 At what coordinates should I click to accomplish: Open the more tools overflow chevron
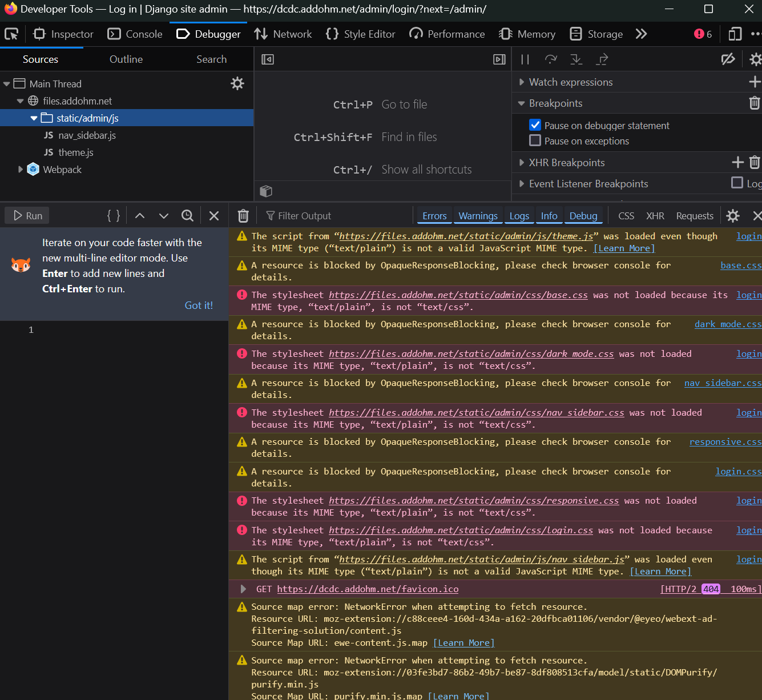[642, 34]
